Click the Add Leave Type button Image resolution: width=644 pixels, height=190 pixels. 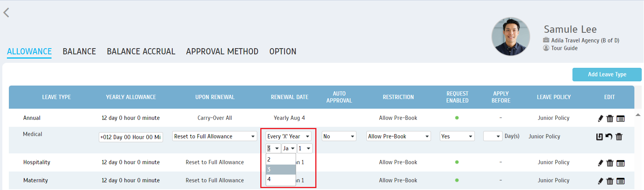pyautogui.click(x=607, y=74)
